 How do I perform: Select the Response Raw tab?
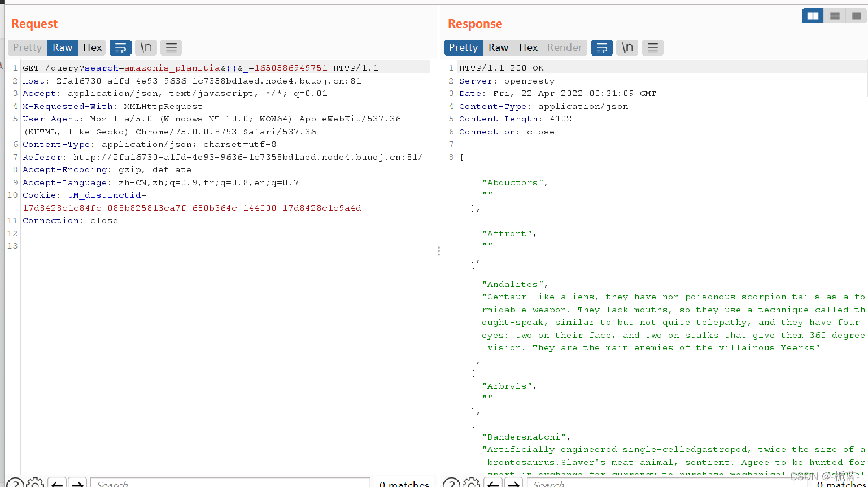(498, 47)
